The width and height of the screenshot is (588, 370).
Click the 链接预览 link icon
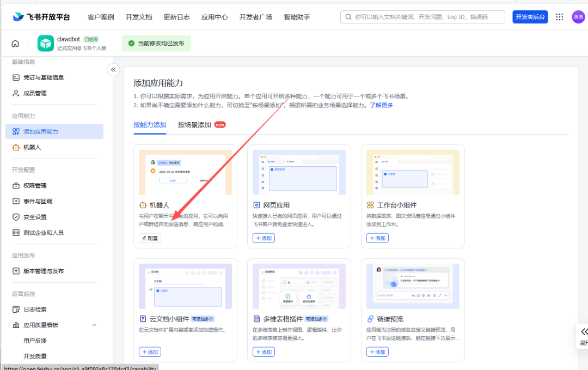click(370, 319)
